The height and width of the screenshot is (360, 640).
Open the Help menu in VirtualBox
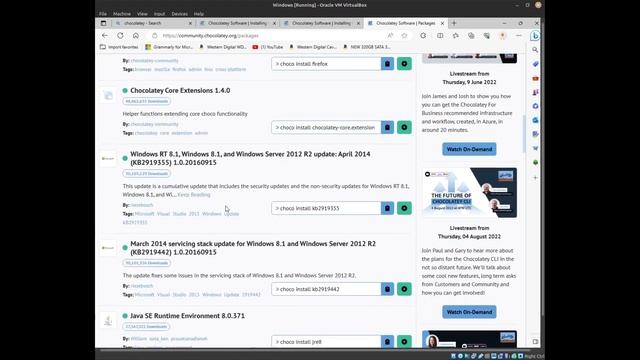(x=199, y=14)
